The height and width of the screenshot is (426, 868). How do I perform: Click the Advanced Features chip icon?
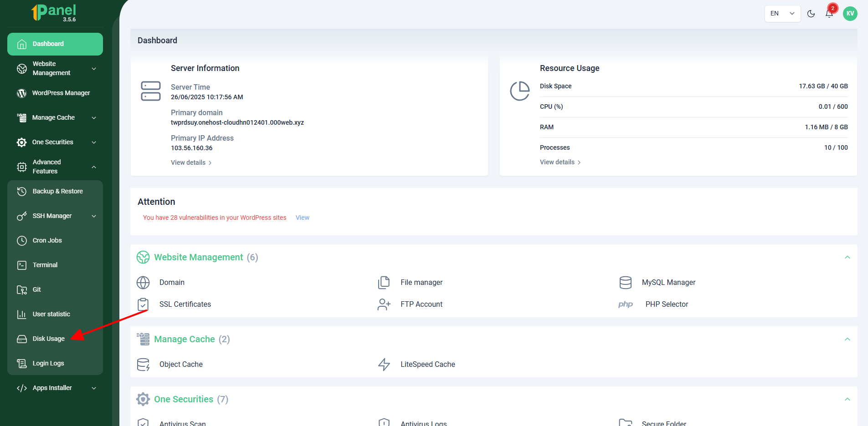tap(22, 167)
